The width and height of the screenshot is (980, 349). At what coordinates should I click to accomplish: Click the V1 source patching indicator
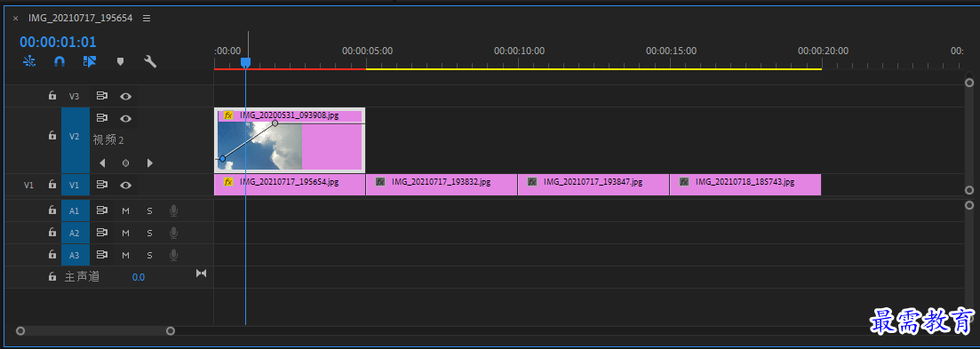click(28, 185)
